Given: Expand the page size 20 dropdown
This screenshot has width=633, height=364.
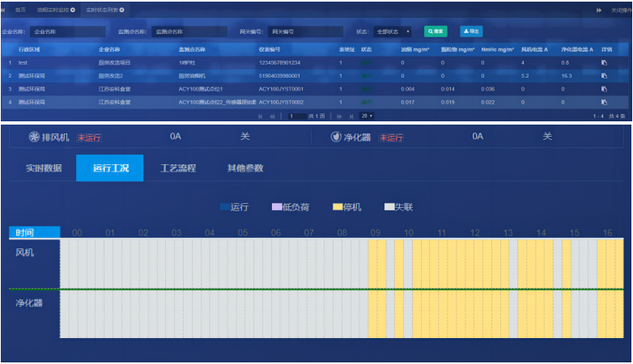Looking at the screenshot, I should [367, 116].
